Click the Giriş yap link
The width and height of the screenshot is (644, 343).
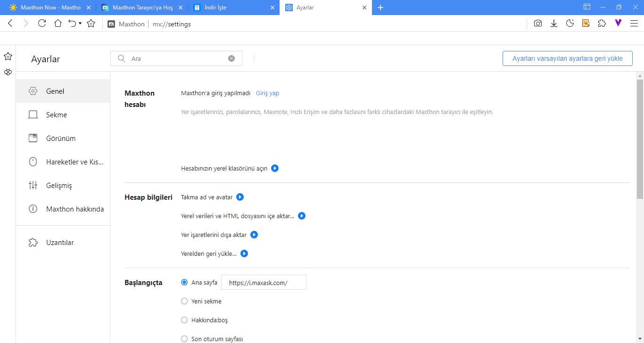[267, 93]
